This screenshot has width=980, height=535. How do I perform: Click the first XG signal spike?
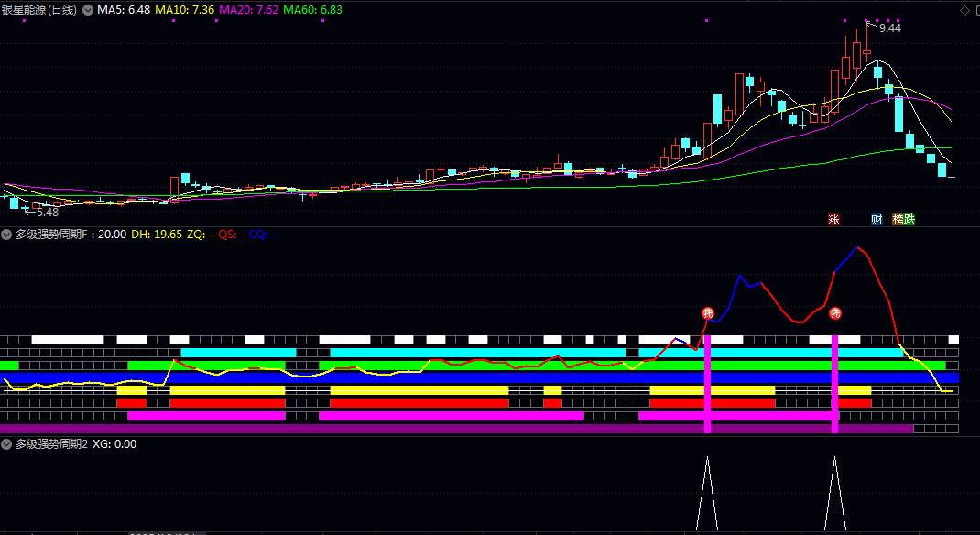[x=707, y=493]
